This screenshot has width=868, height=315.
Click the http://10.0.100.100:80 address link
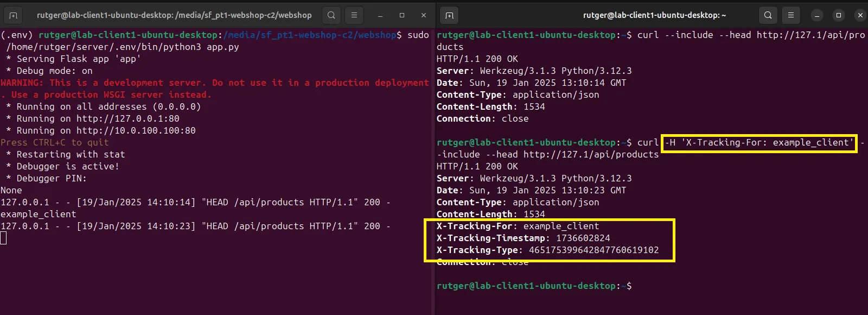click(136, 130)
